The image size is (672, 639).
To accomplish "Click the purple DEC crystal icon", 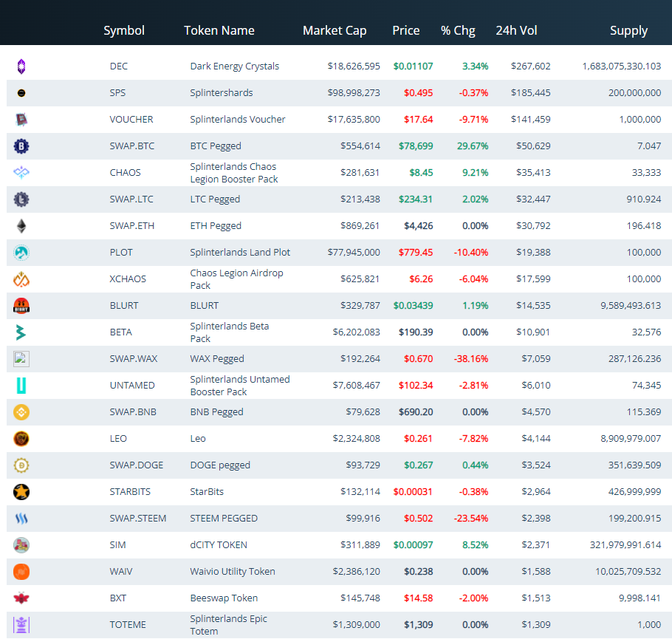I will (x=21, y=66).
